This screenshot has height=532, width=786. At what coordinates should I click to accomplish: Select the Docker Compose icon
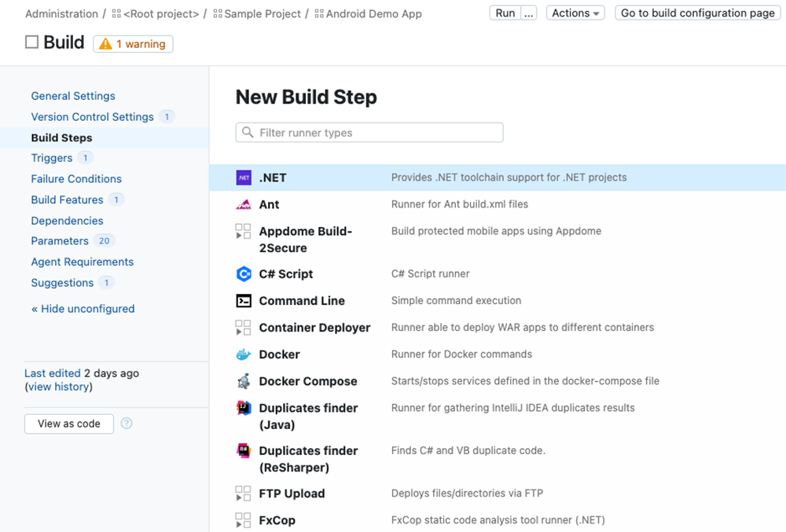tap(244, 381)
